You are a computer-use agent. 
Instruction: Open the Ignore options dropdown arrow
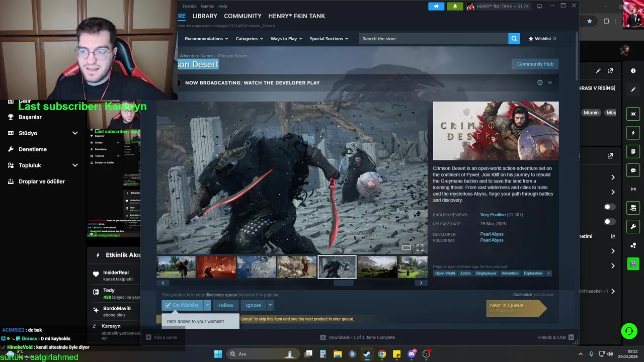(x=270, y=305)
